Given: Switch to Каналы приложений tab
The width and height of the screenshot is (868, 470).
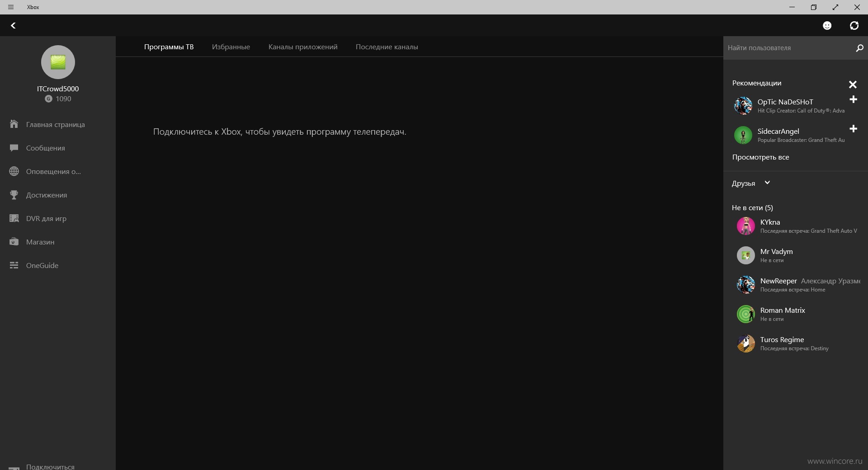Looking at the screenshot, I should (303, 47).
